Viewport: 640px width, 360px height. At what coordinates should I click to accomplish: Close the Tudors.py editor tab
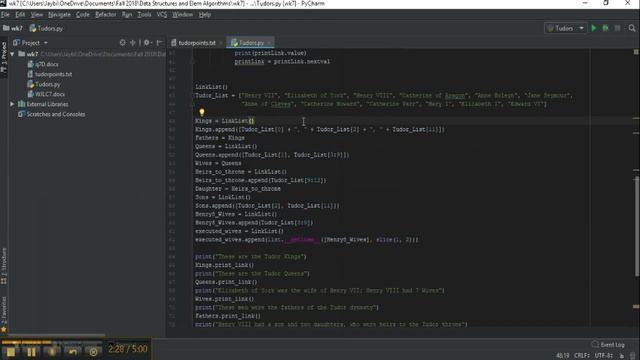pyautogui.click(x=269, y=42)
